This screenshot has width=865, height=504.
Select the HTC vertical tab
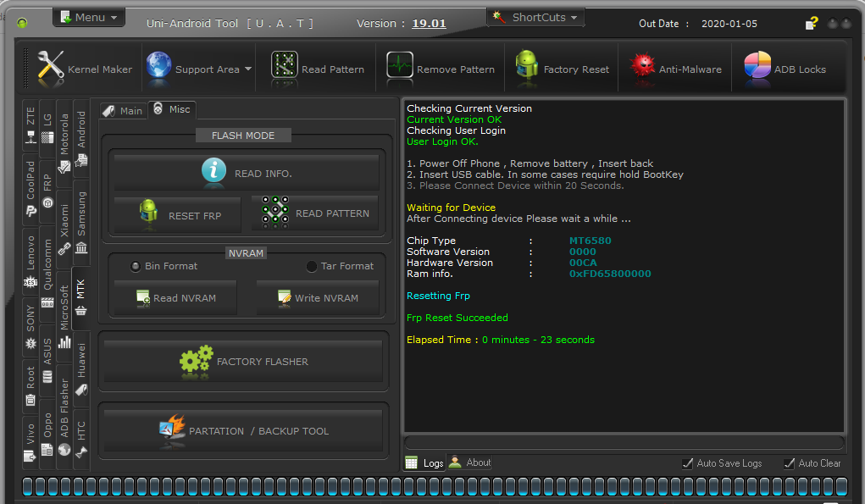(x=81, y=439)
